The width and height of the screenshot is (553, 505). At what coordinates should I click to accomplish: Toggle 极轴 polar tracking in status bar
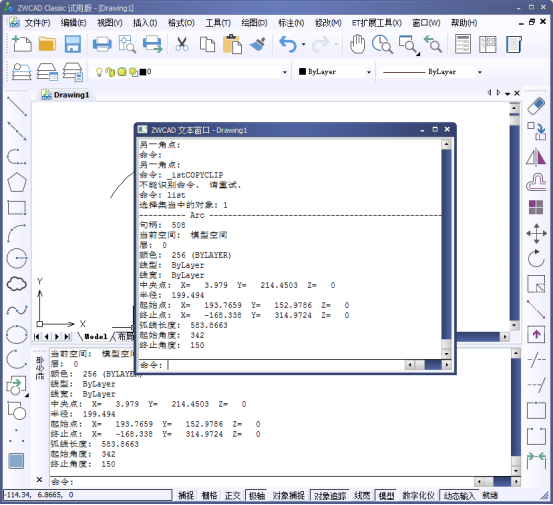pos(257,495)
